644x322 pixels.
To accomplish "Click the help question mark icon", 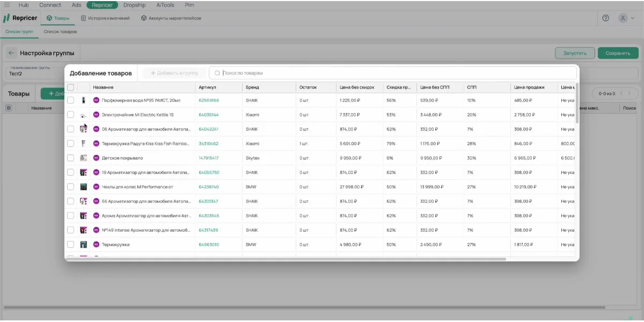I will [606, 18].
